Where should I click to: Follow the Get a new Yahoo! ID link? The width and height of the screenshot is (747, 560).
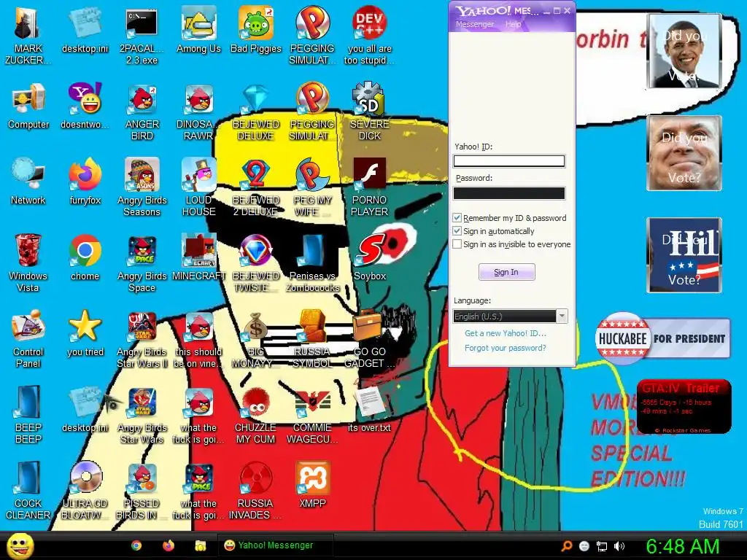click(x=506, y=333)
